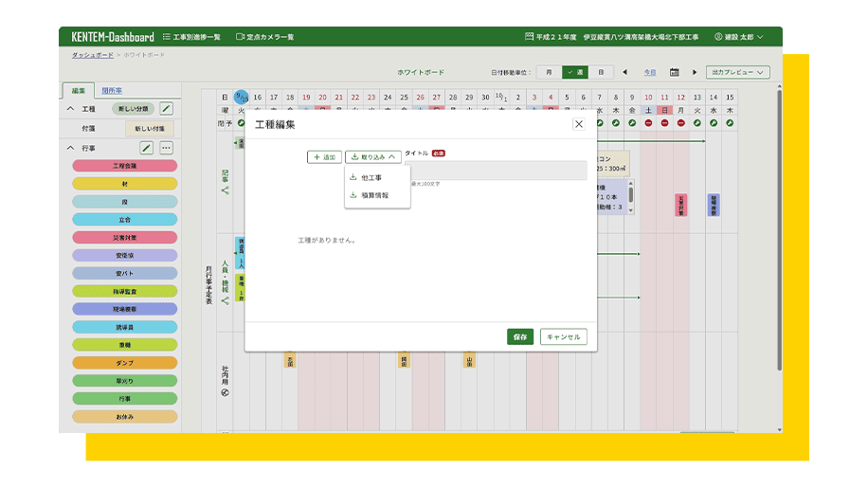868x488 pixels.
Task: Click the icon under 社内用
Action: tap(225, 393)
